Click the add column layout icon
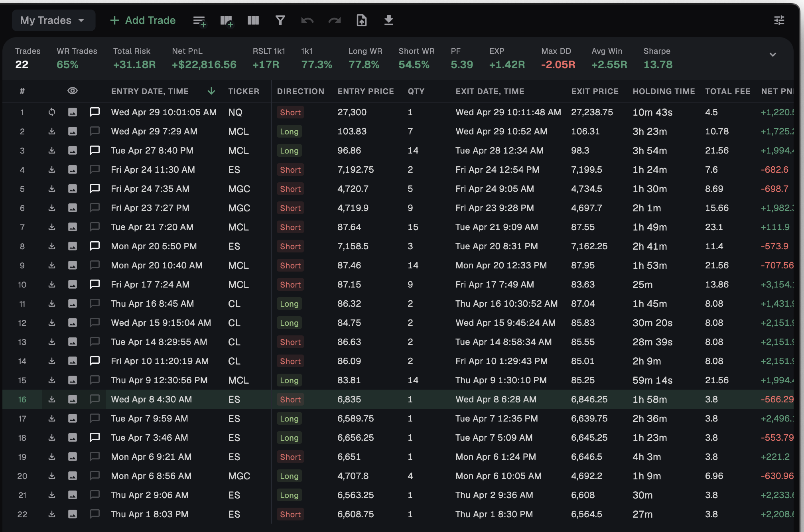Viewport: 804px width, 532px height. 227,21
